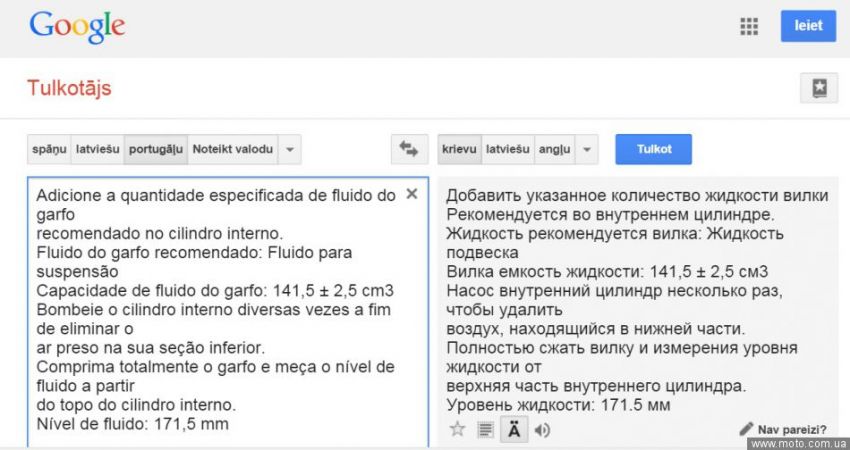This screenshot has height=450, width=850.
Task: Click 'Рекомендуется во внутреннем цилиндре' line
Action: [610, 214]
